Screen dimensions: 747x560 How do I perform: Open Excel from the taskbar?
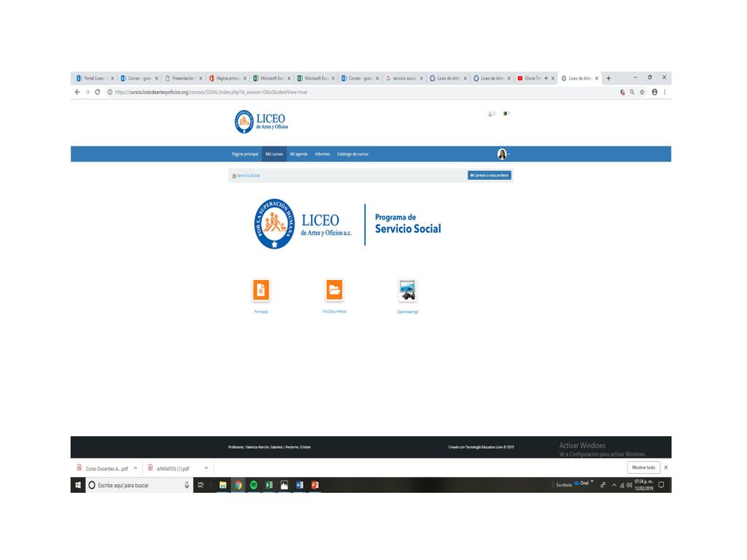[268, 485]
